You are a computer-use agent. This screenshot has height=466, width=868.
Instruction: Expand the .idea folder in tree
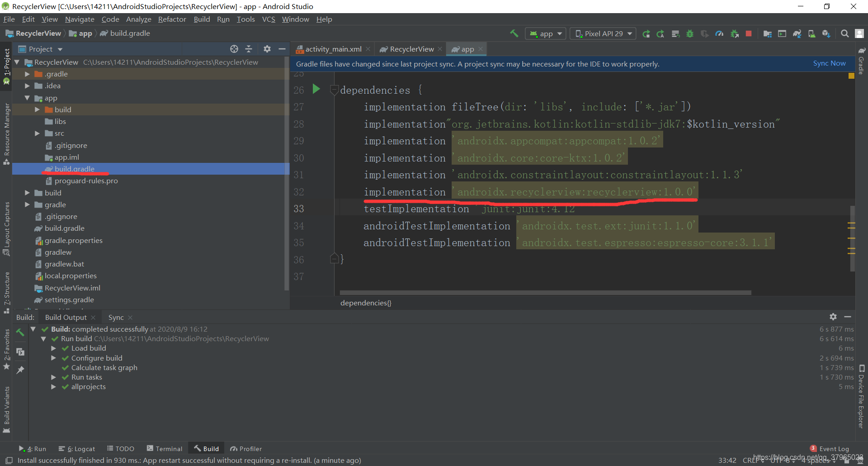[x=28, y=86]
